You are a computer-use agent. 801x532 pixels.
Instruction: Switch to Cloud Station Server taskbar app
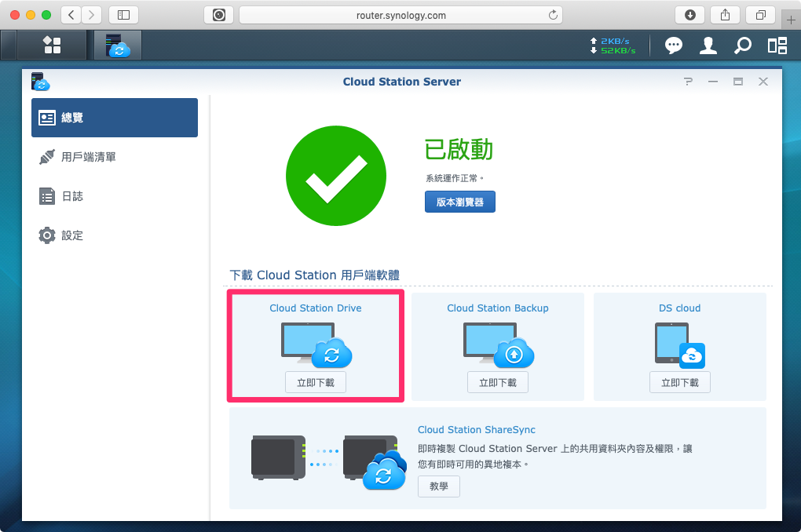118,45
